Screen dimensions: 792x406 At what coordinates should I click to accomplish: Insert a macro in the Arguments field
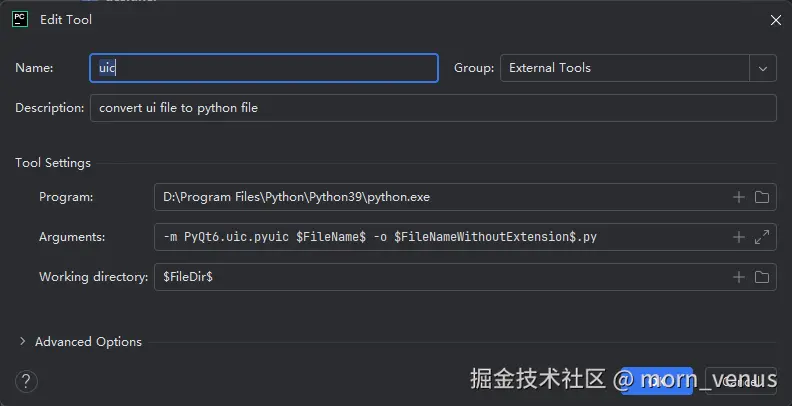tap(739, 237)
